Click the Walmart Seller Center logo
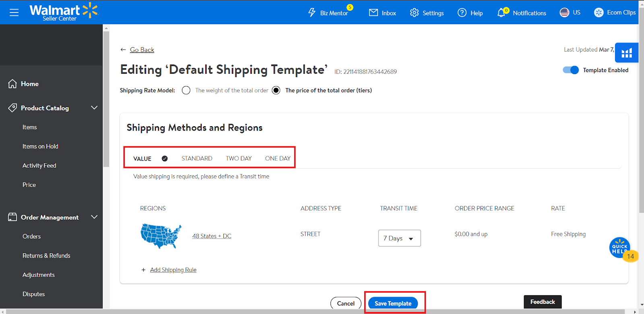 click(64, 12)
